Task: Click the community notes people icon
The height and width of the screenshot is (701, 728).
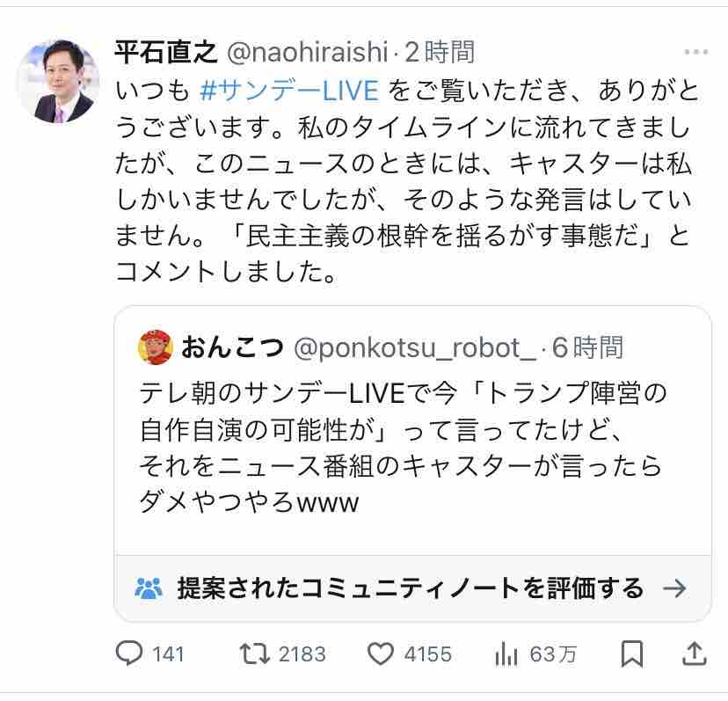Action: pos(149,588)
